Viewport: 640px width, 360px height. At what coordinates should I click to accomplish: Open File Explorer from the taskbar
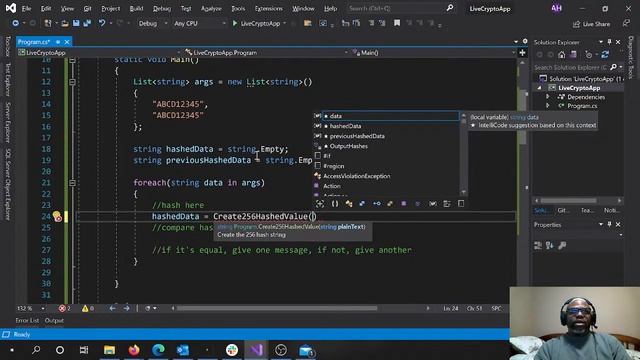pyautogui.click(x=109, y=350)
